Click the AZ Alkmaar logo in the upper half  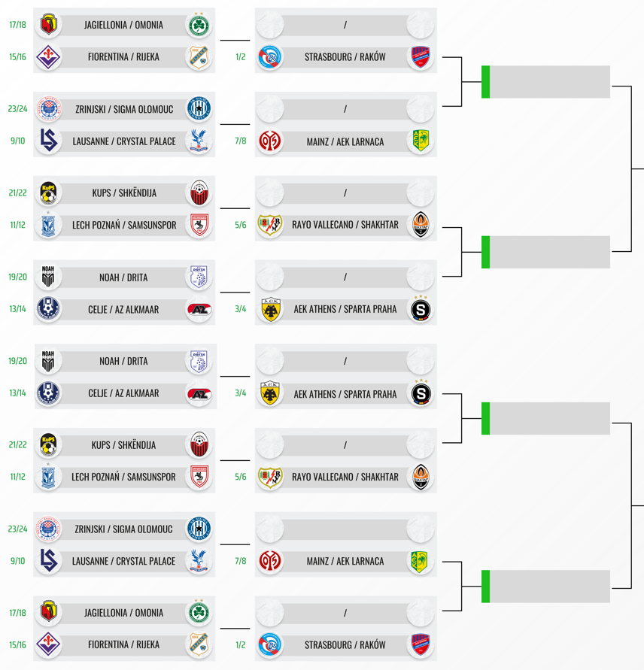pyautogui.click(x=199, y=309)
